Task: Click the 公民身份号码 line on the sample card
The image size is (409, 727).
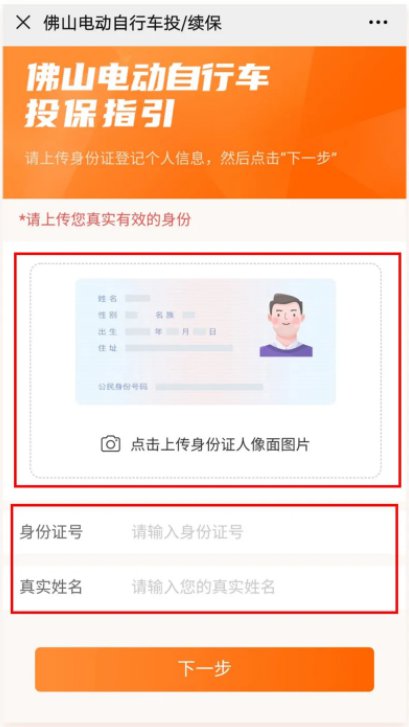Action: (x=180, y=386)
